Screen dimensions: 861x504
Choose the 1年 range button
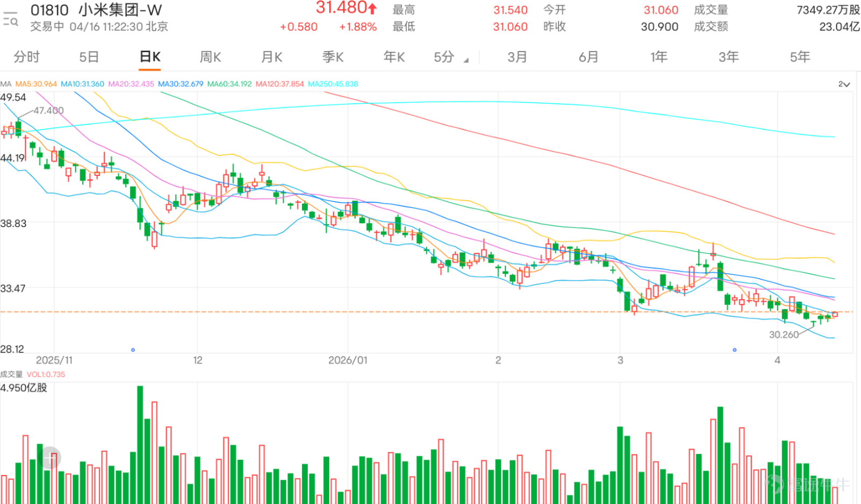(659, 57)
